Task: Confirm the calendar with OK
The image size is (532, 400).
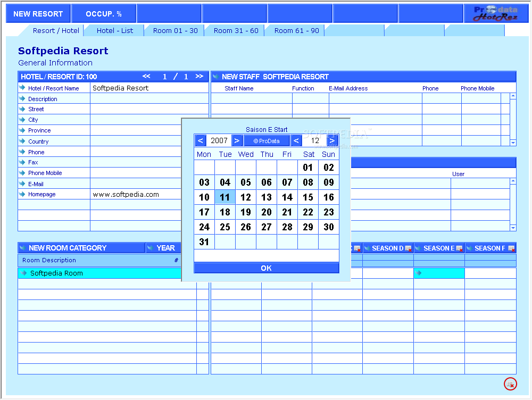Action: point(267,268)
